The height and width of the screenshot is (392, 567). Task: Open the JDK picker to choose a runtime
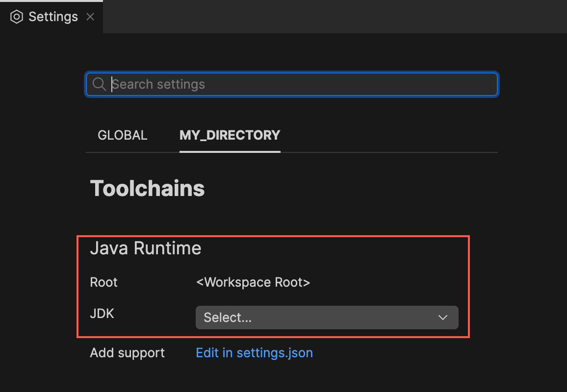327,318
